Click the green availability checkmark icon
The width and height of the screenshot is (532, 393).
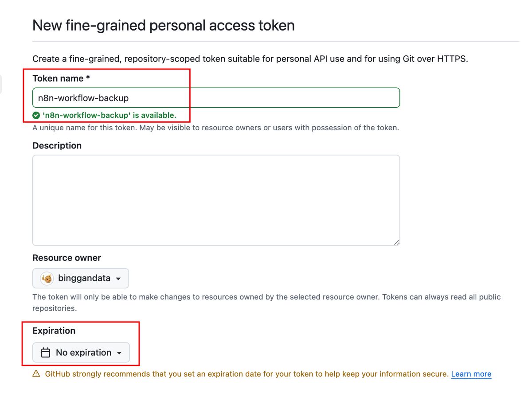pyautogui.click(x=36, y=116)
